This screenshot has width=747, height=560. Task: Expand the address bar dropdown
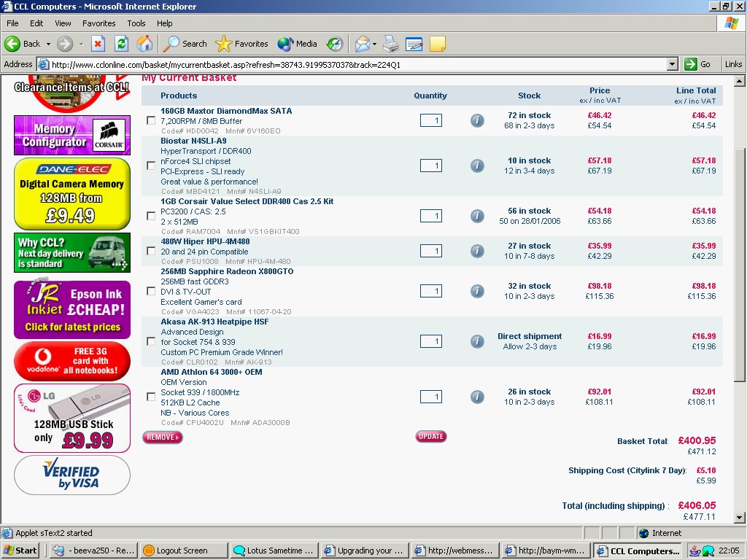pos(673,64)
